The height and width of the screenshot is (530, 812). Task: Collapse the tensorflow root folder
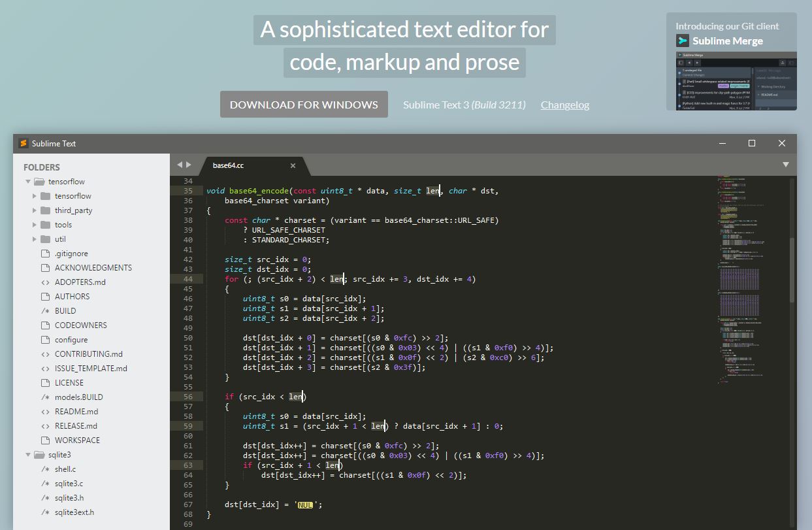(x=27, y=181)
